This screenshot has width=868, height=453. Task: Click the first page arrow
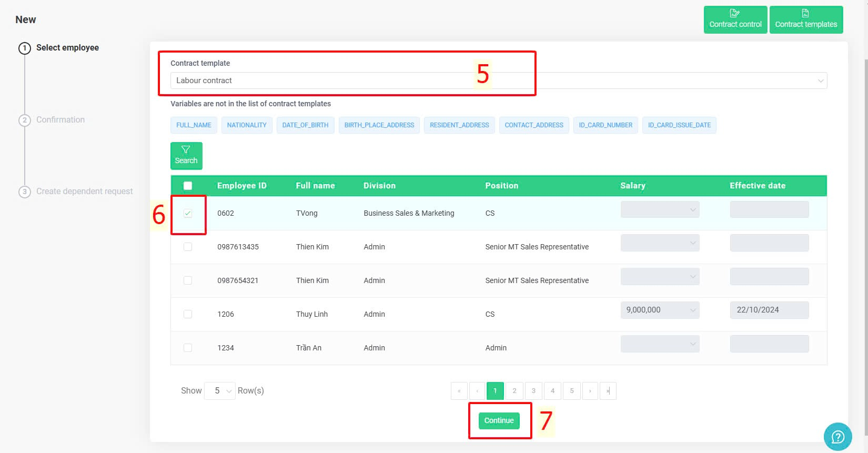(459, 391)
